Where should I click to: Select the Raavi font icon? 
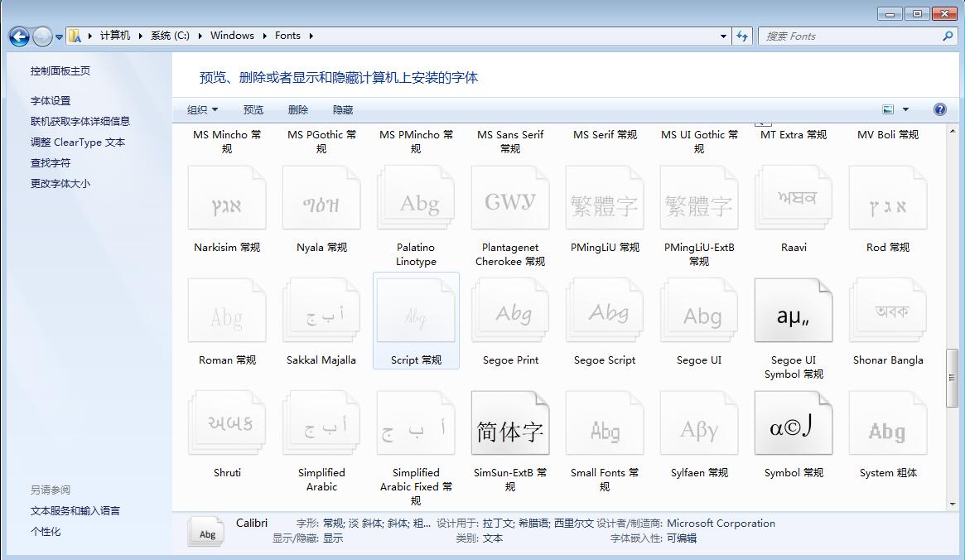tap(794, 198)
